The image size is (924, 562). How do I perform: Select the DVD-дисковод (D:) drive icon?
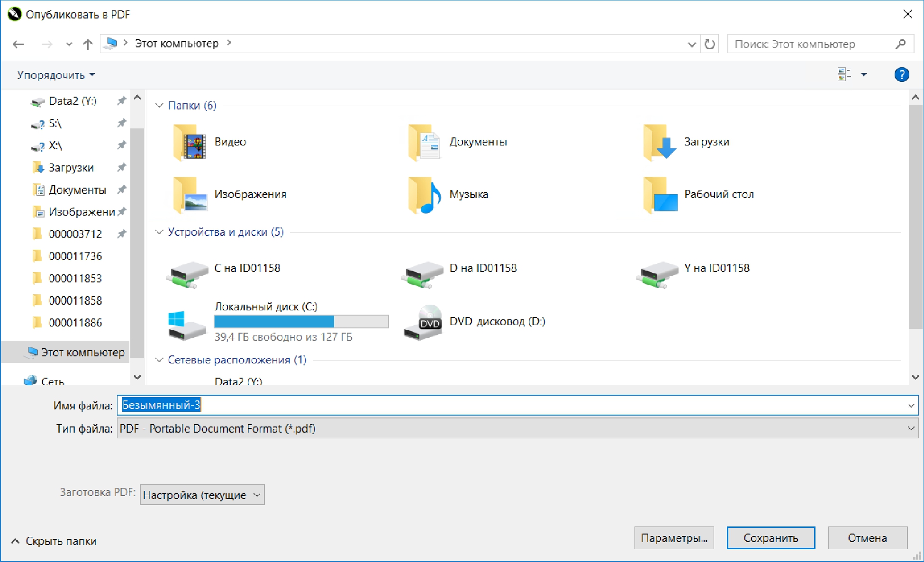tap(423, 322)
